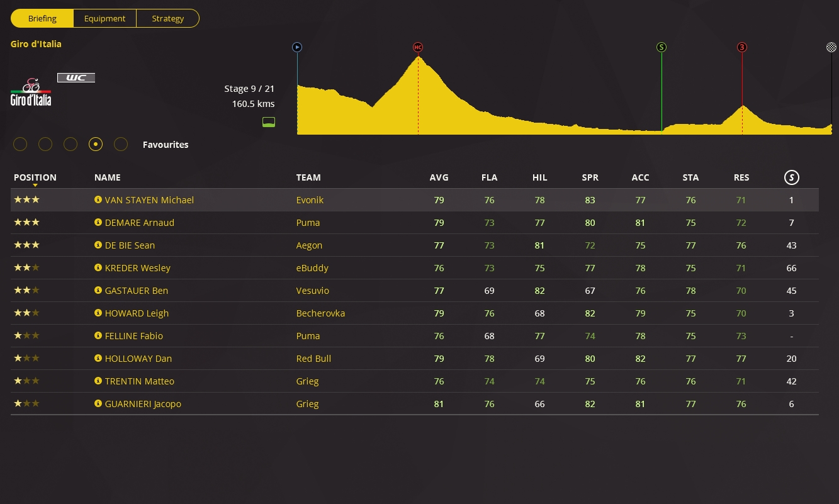Open info icon for FELLINE Fabio
The image size is (839, 504).
[98, 335]
